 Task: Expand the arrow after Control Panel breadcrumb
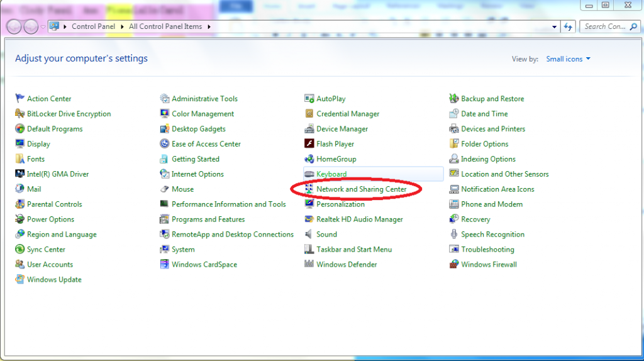point(122,26)
